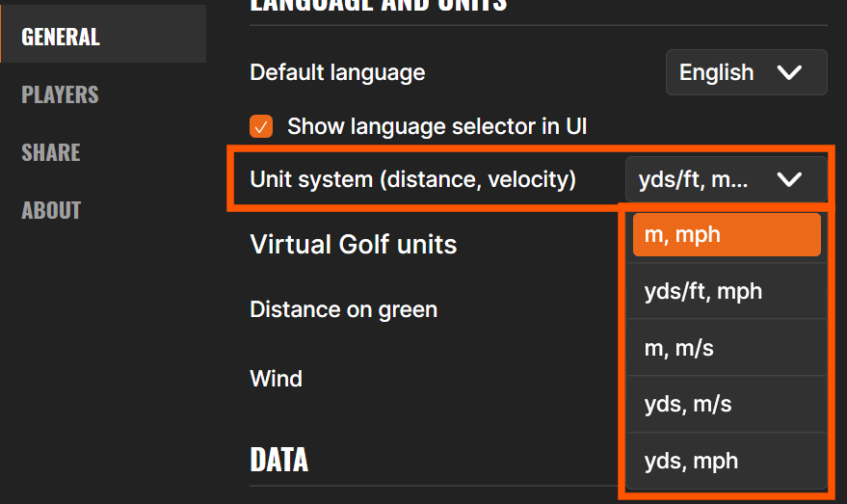Go to the SHARE section

point(51,152)
